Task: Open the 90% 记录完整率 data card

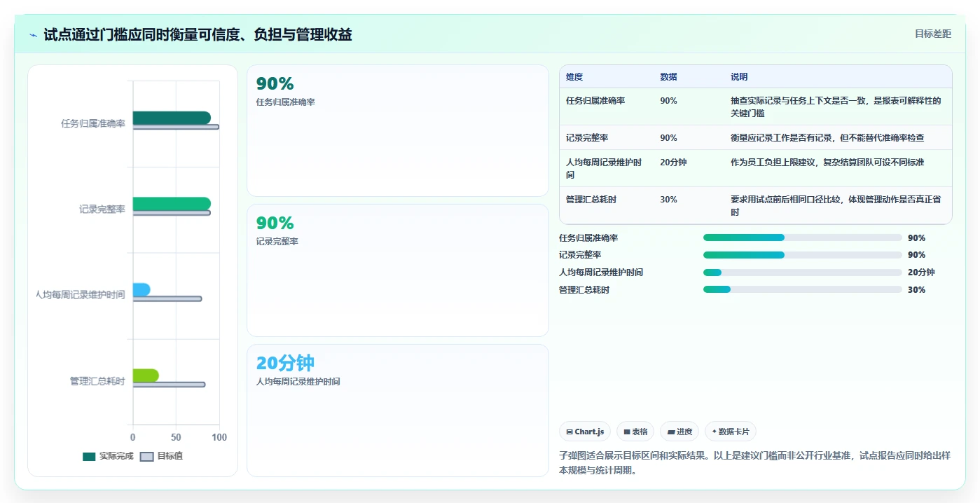Action: (397, 270)
